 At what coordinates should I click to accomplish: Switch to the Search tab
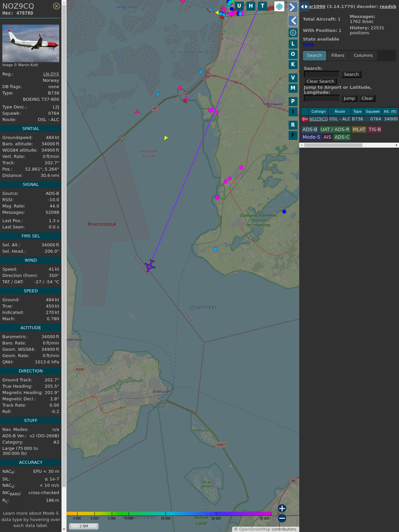click(314, 56)
